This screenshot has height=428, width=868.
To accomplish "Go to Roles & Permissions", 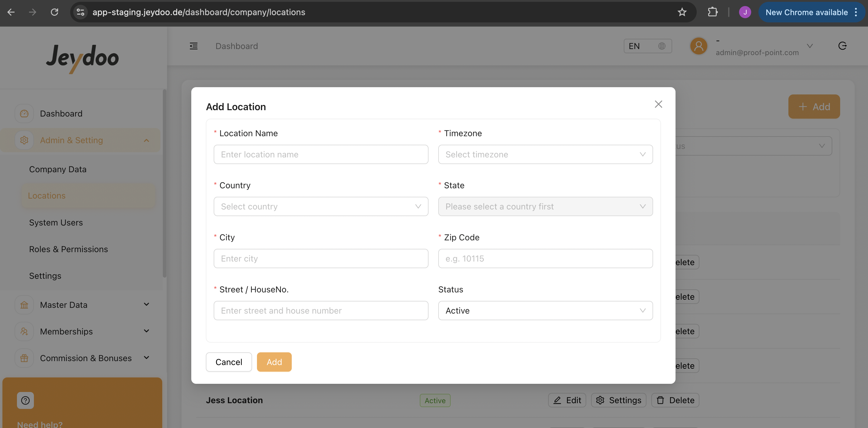I will pyautogui.click(x=68, y=249).
